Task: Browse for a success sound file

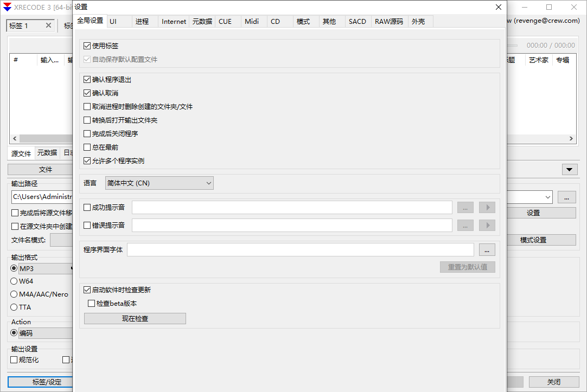Action: tap(465, 207)
